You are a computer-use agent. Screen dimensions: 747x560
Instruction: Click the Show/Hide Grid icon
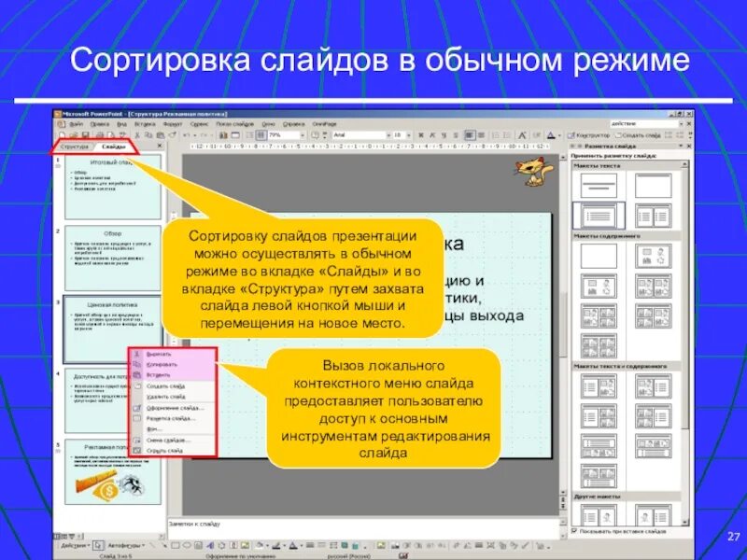pos(261,135)
